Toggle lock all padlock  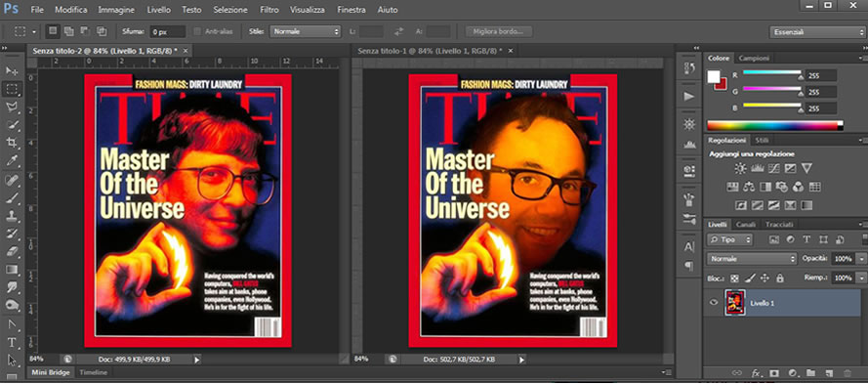779,277
